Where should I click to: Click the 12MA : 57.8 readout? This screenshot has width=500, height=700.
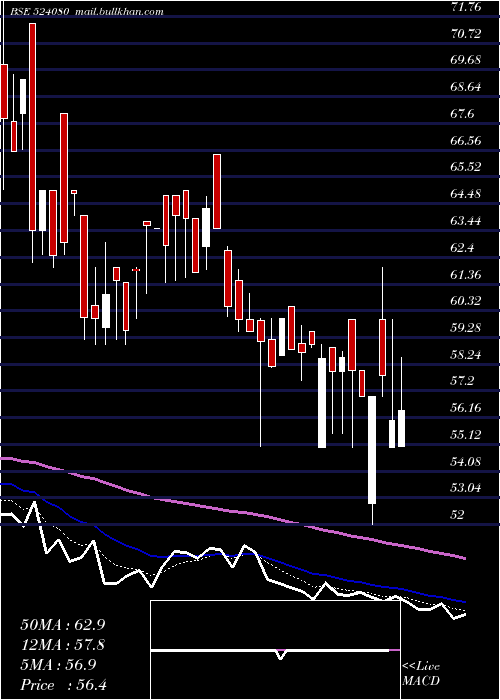click(x=65, y=645)
